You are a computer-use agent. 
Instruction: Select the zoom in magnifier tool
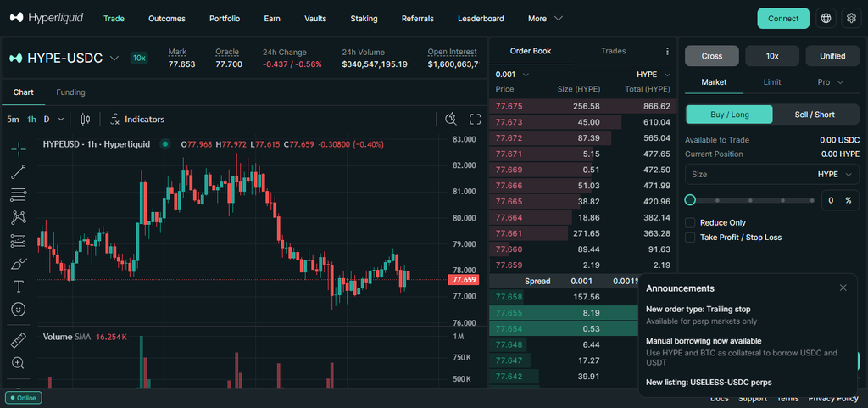19,363
